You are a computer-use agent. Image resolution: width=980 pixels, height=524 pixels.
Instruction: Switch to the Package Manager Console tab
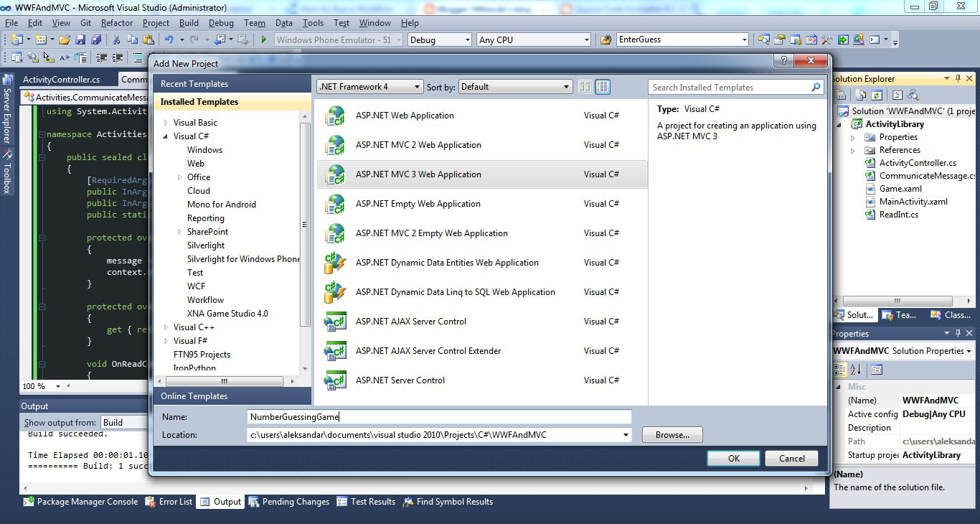tap(80, 502)
